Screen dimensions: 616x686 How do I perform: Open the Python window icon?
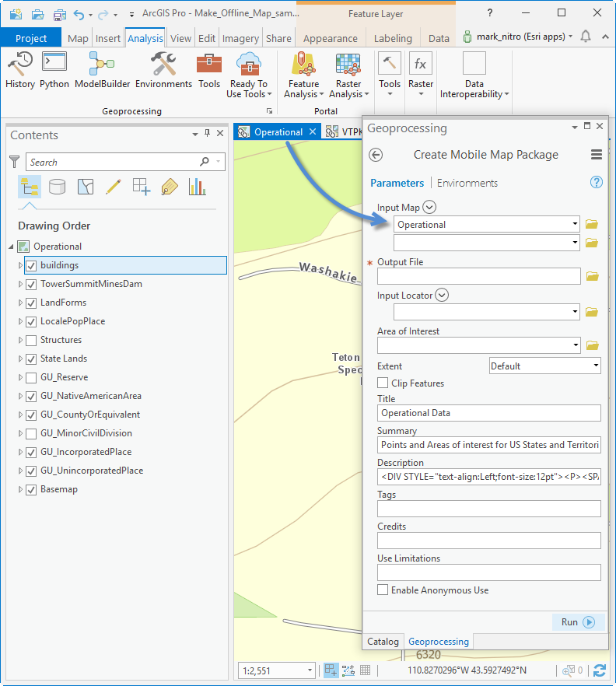pyautogui.click(x=54, y=70)
